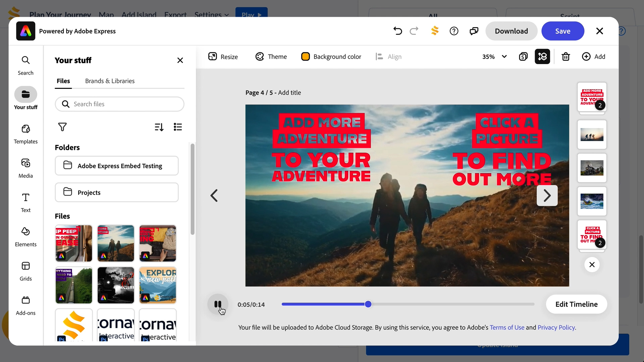
Task: Open the Projects folder
Action: click(116, 192)
